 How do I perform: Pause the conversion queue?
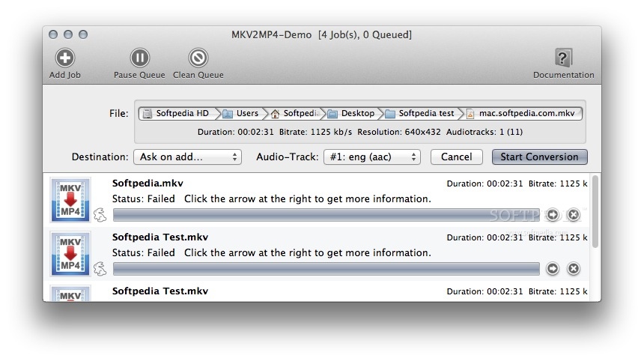[139, 58]
